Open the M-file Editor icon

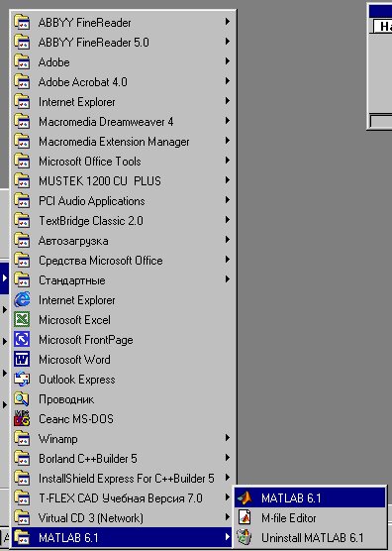tap(245, 517)
